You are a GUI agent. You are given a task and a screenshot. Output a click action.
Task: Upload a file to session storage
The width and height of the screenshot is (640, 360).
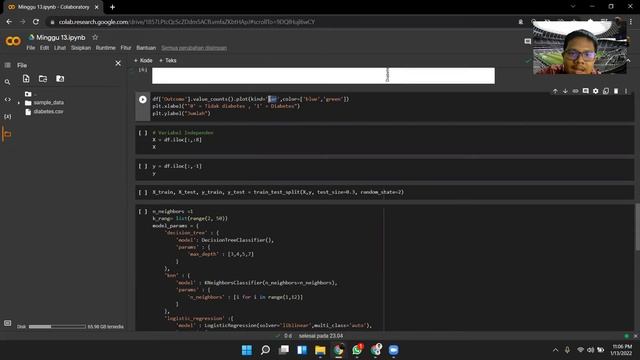tap(26, 78)
